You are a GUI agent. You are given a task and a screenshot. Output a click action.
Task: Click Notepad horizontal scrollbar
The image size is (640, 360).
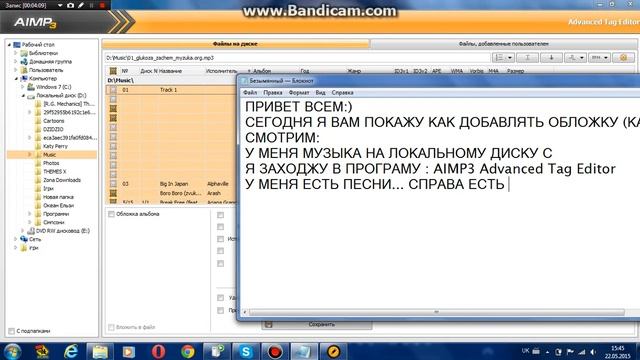coord(436,312)
